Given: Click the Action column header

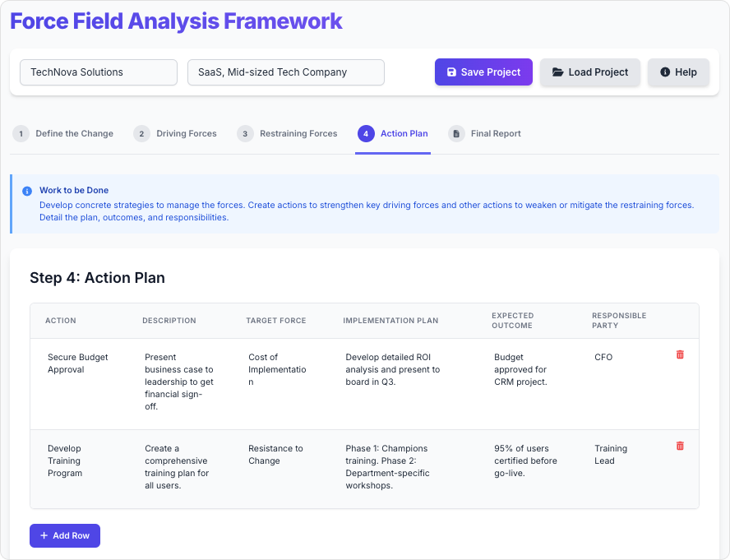Looking at the screenshot, I should 61,321.
